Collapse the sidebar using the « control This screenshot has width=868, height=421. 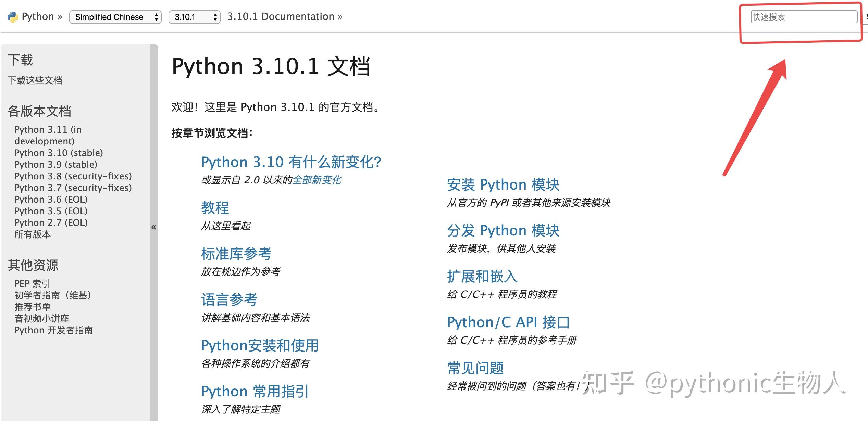pyautogui.click(x=154, y=227)
